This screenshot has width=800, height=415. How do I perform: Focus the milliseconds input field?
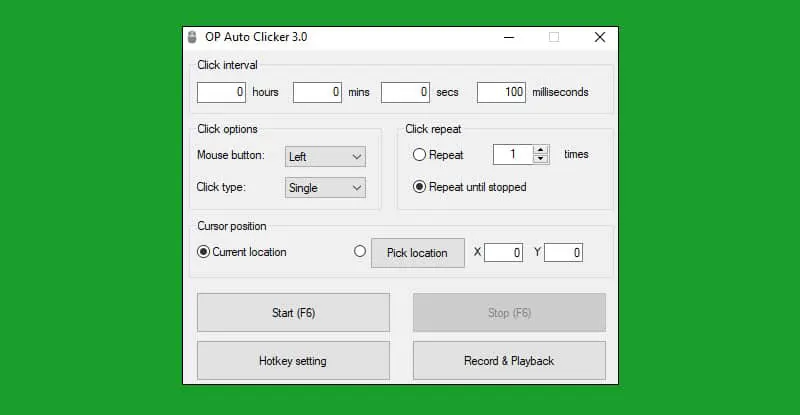click(x=501, y=92)
